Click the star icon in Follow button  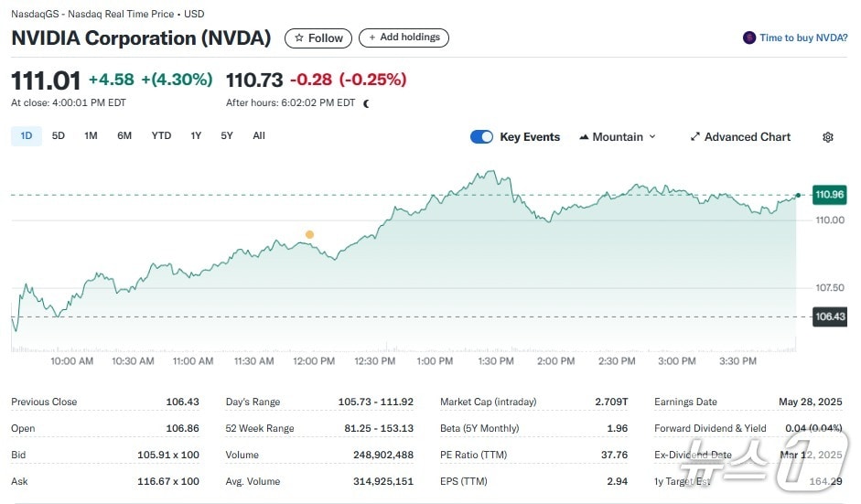coord(298,38)
